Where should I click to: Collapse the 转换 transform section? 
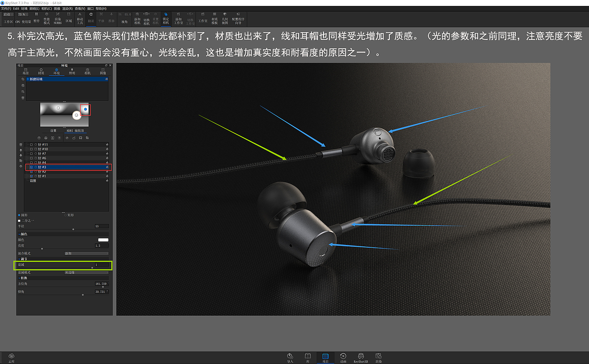(19, 278)
